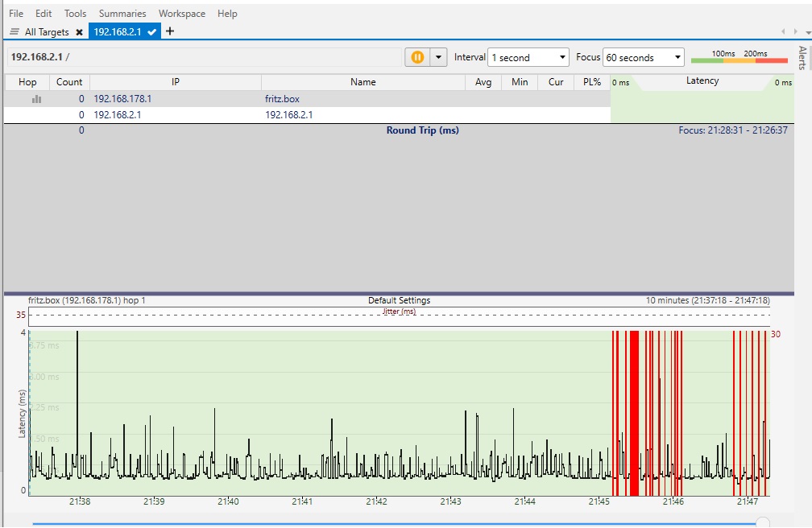Open the dropdown arrow beside the pause button
Screen dimensions: 812x528
(438, 57)
